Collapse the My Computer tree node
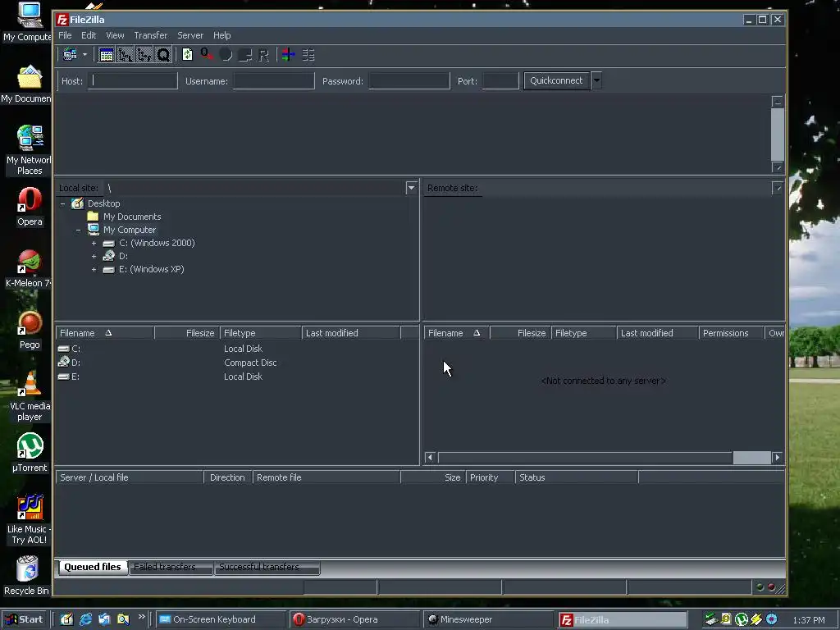840x630 pixels. click(78, 230)
